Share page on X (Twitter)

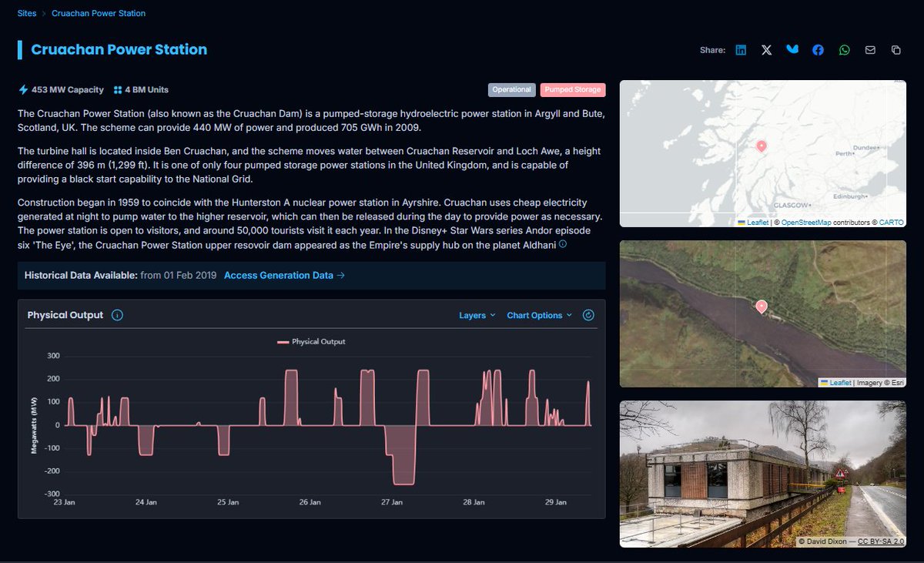click(x=766, y=50)
